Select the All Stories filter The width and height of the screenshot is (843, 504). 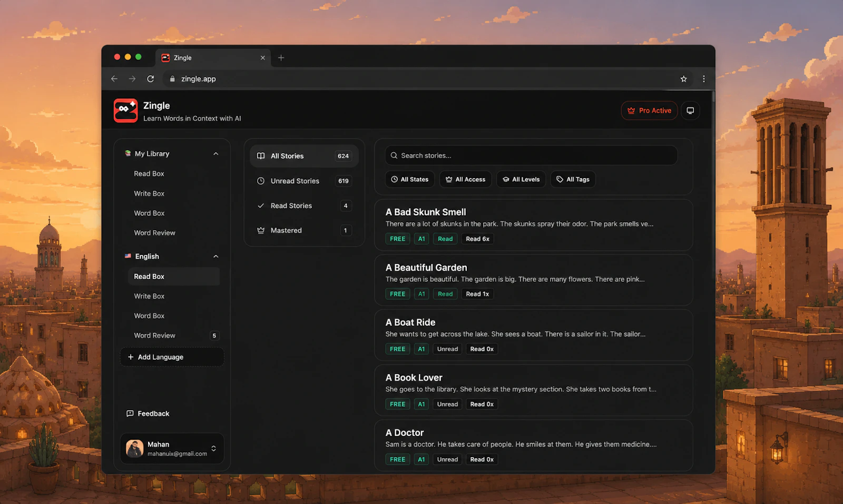coord(304,156)
